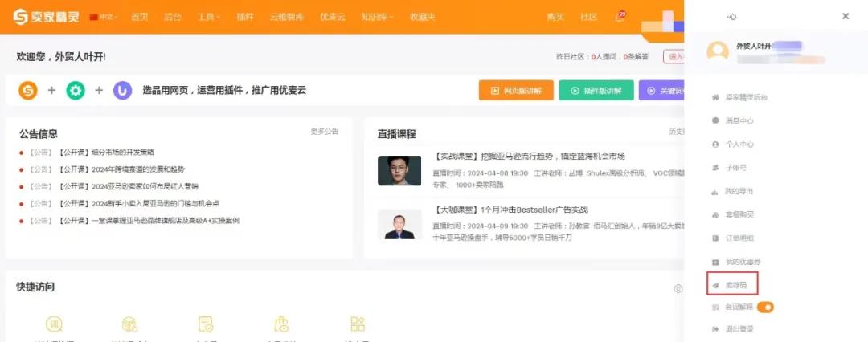Click the group icon beside 子账号
868x342 pixels.
(x=715, y=167)
